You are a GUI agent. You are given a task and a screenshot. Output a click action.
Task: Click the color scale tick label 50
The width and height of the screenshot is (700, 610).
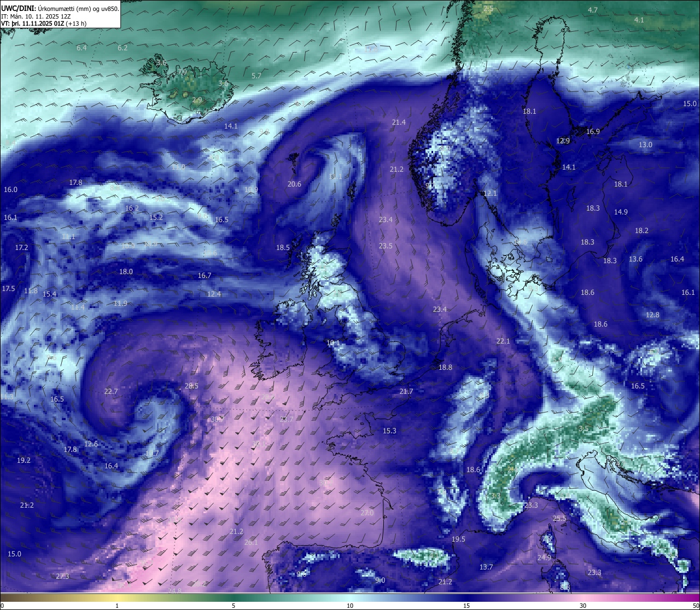click(x=695, y=606)
